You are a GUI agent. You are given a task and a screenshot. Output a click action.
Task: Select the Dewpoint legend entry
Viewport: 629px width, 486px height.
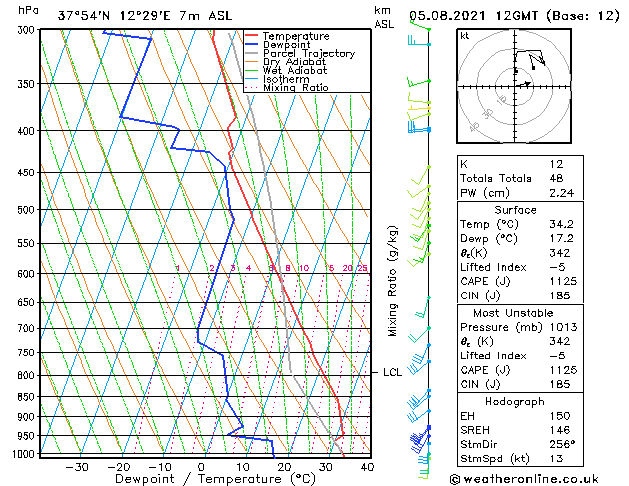tap(286, 45)
